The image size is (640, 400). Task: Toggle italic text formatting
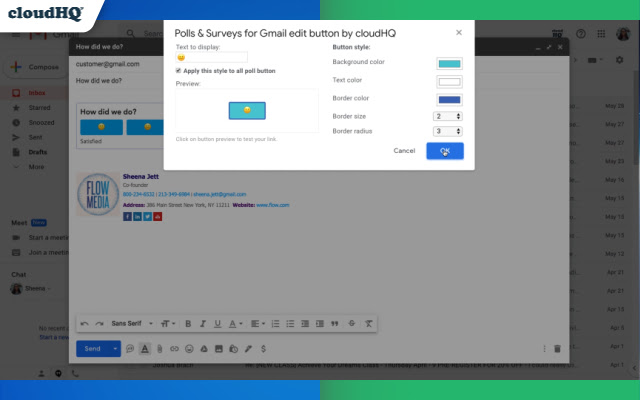(203, 324)
